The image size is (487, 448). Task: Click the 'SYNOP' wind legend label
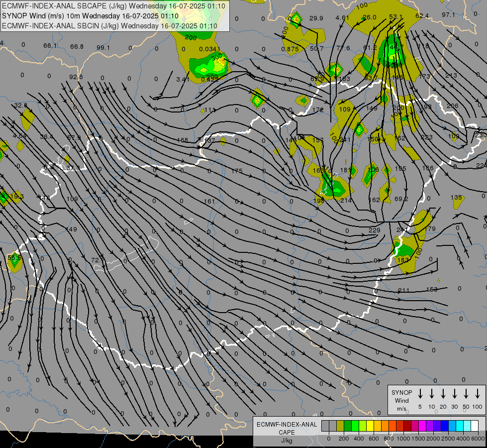[401, 392]
